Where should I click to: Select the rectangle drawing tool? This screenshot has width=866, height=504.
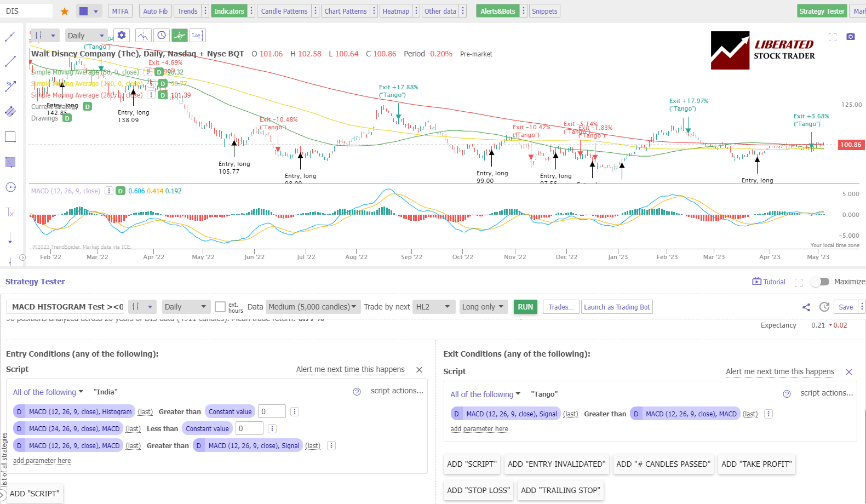(10, 136)
